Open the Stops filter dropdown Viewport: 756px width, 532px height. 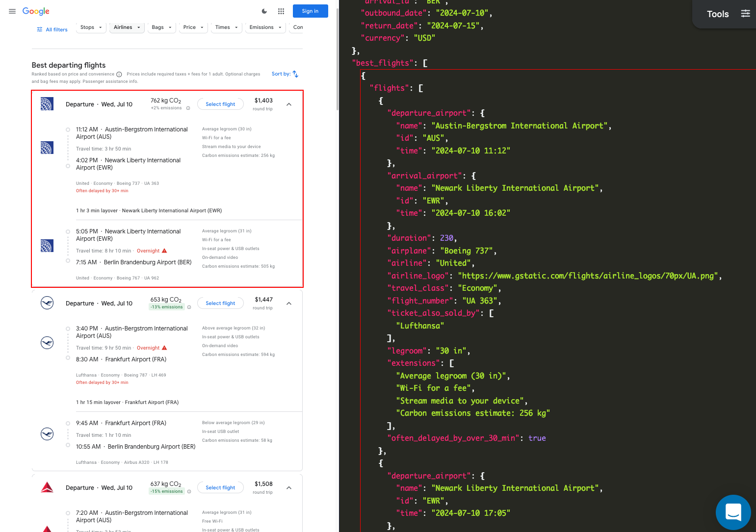[91, 27]
